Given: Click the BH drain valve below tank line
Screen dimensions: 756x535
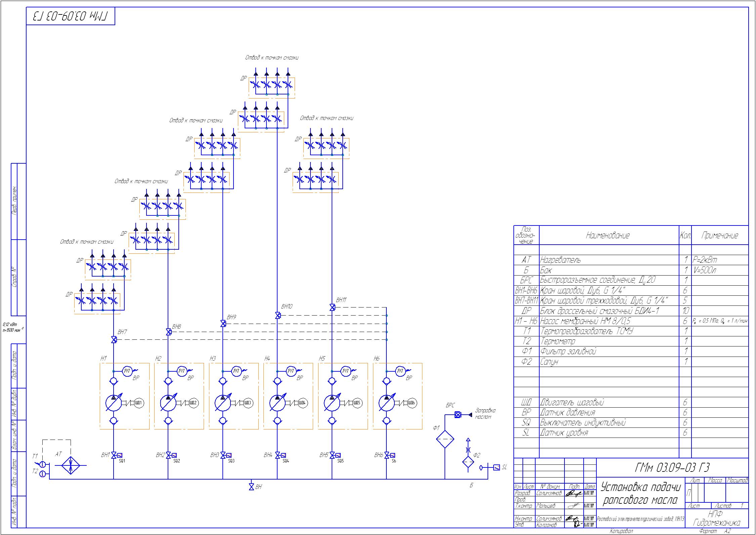Looking at the screenshot, I should (251, 487).
